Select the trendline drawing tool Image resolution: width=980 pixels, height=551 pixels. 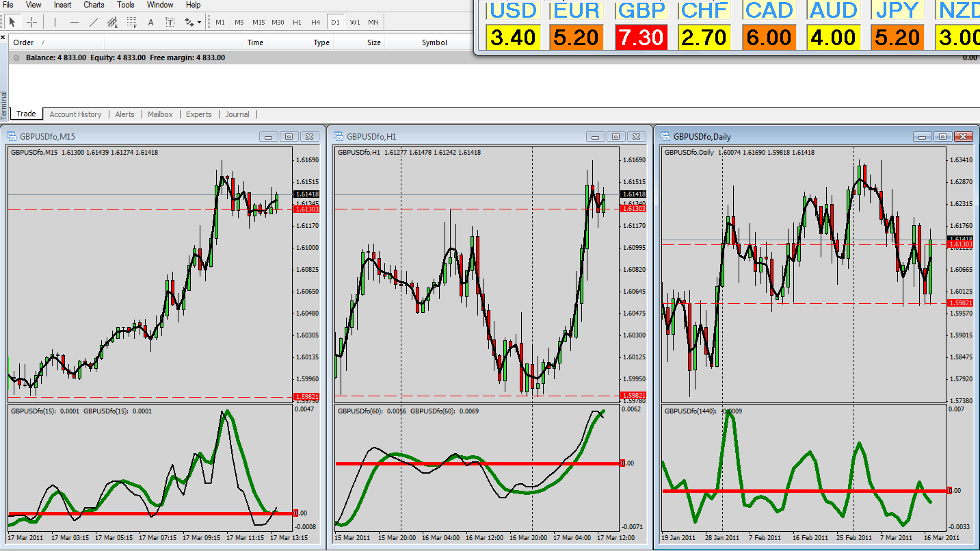pos(94,22)
